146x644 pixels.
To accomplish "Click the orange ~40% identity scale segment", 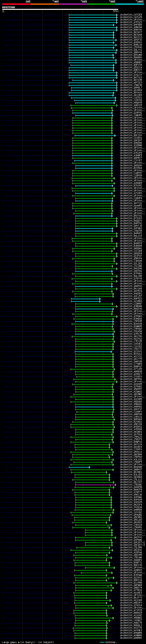I will tap(45, 4).
